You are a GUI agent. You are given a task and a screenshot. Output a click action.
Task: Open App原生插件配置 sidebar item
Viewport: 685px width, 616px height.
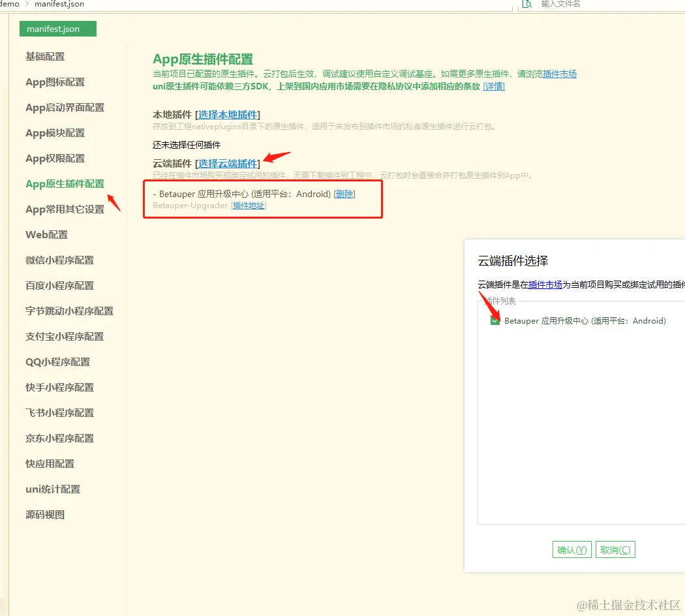(65, 184)
